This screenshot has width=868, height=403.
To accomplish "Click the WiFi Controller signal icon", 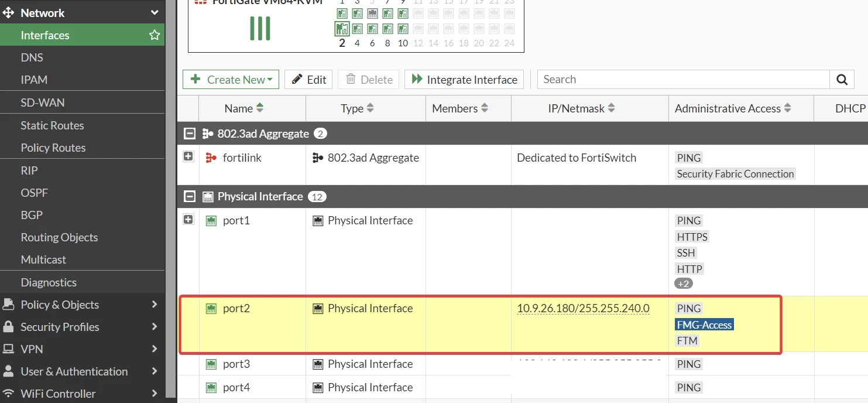I will coord(8,393).
